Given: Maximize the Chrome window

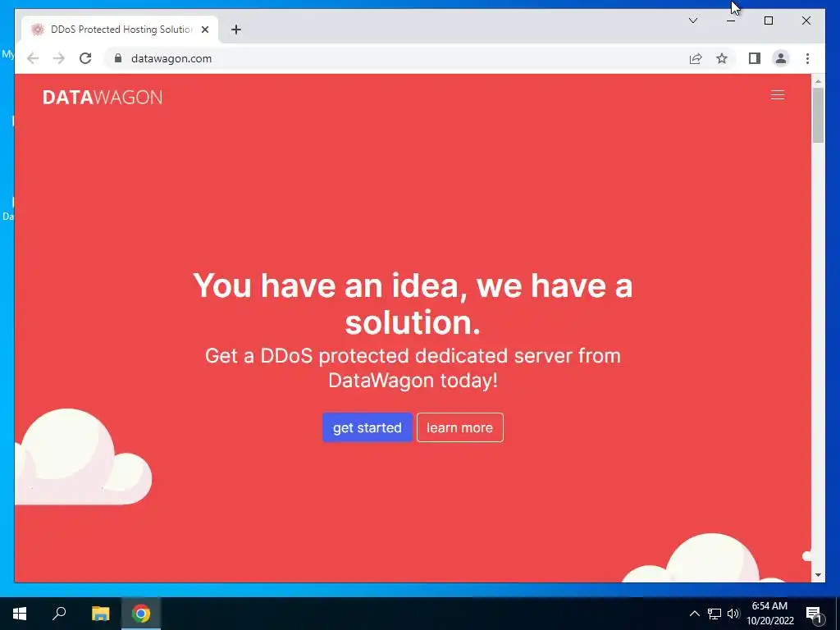Looking at the screenshot, I should coord(768,21).
